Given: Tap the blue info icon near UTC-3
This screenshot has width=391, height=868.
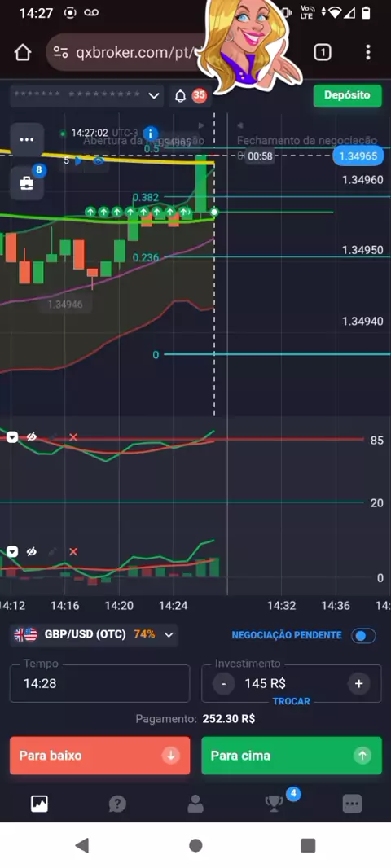Looking at the screenshot, I should (x=150, y=134).
